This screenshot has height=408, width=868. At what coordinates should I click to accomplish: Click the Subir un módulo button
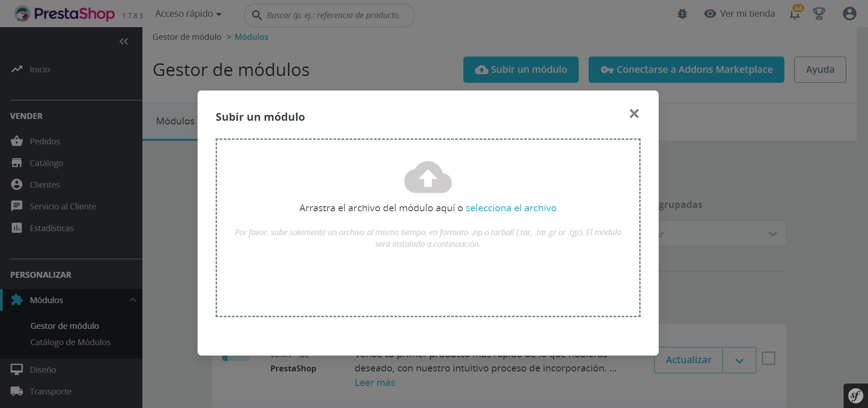tap(521, 70)
